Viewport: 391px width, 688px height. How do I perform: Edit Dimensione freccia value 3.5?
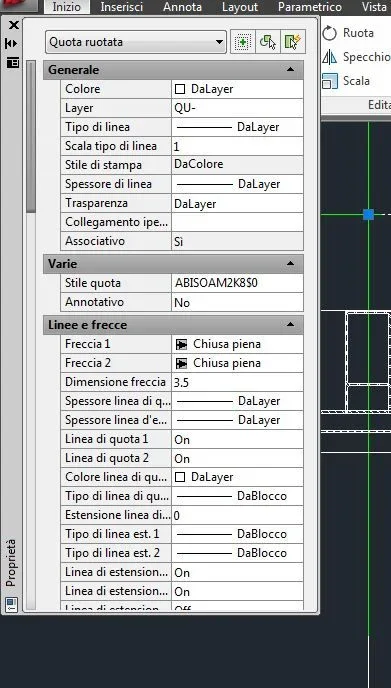(237, 382)
